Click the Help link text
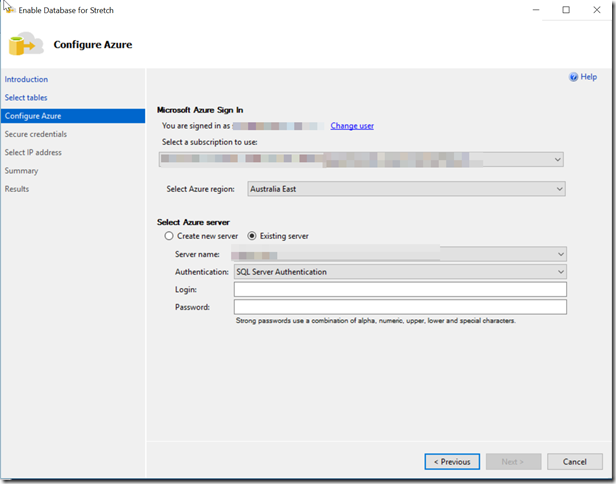Image resolution: width=616 pixels, height=484 pixels. pos(588,77)
